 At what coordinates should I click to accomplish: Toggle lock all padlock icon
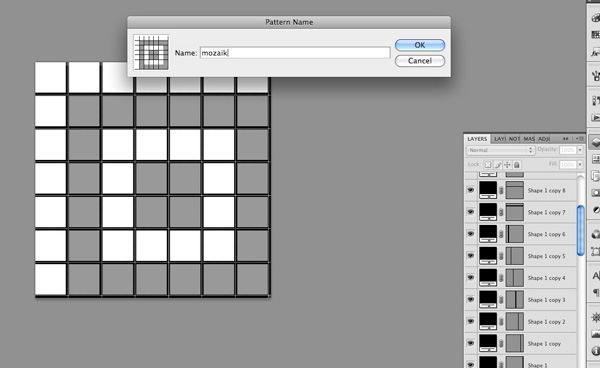[x=517, y=165]
